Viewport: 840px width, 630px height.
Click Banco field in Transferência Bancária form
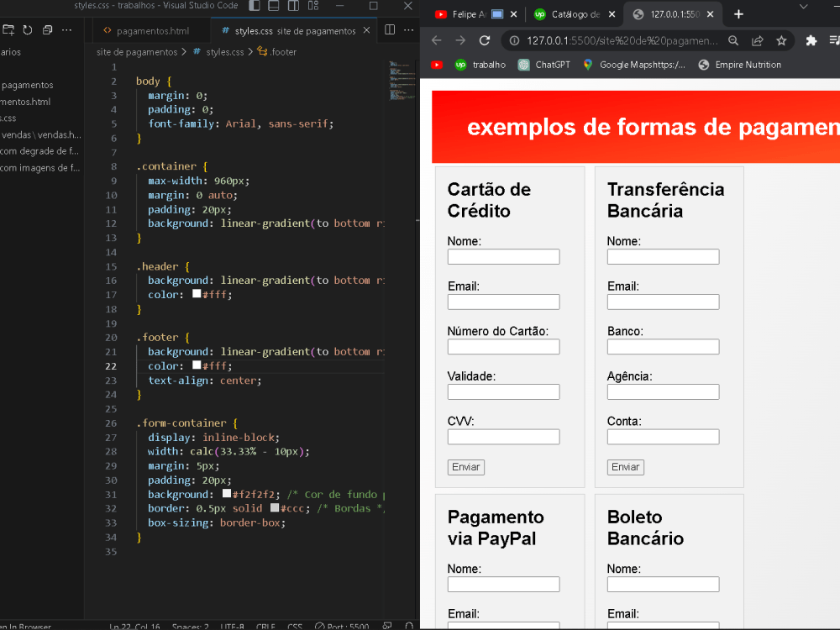(664, 347)
